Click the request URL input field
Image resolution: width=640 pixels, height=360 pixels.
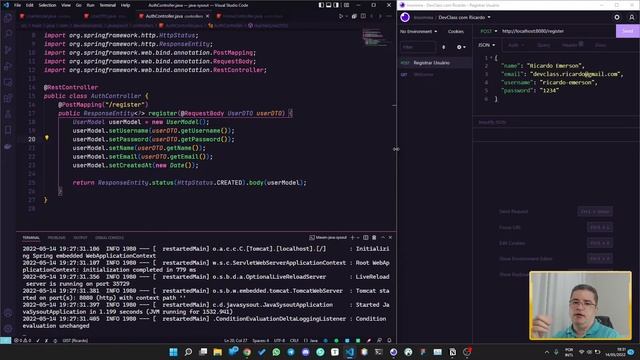point(557,31)
